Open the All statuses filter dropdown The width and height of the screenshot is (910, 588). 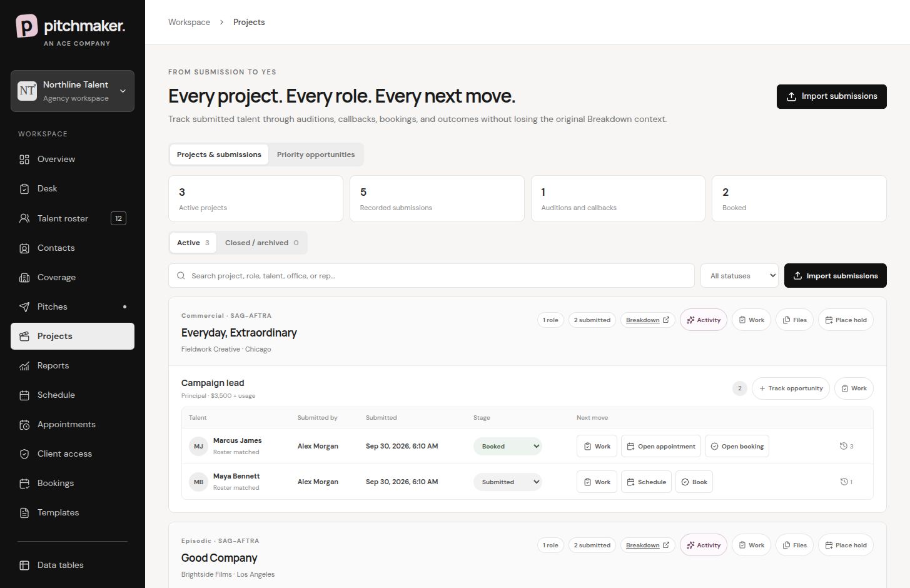point(739,276)
